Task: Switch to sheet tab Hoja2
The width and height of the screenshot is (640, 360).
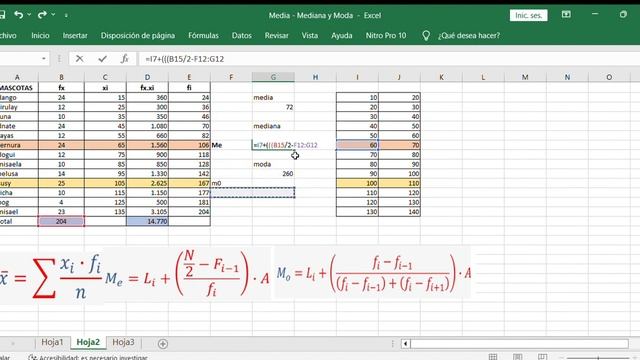Action: pyautogui.click(x=88, y=342)
